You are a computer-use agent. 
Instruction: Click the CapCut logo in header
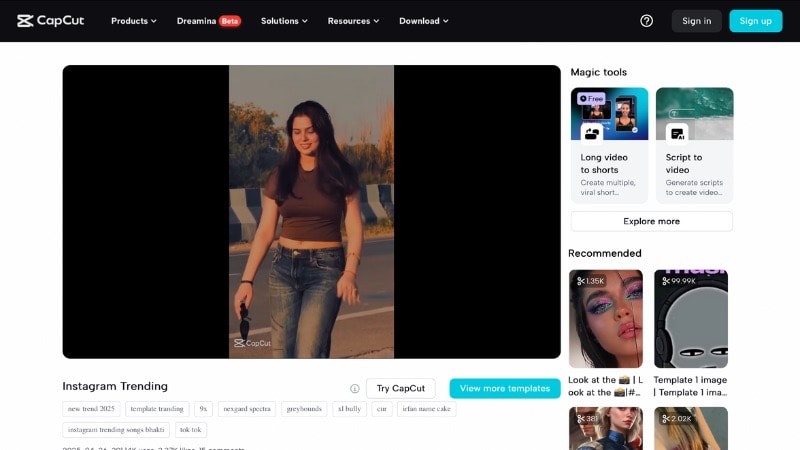tap(51, 21)
